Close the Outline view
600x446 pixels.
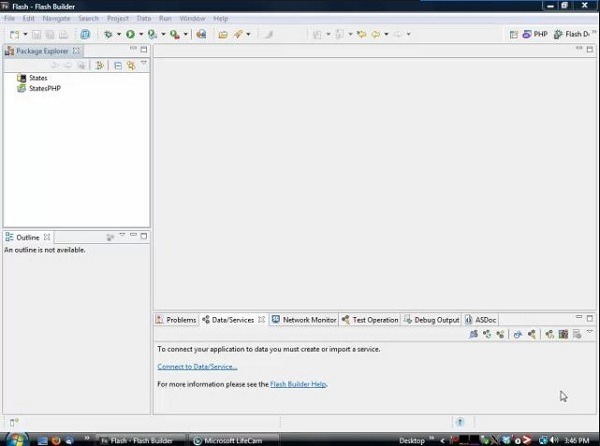pos(47,237)
